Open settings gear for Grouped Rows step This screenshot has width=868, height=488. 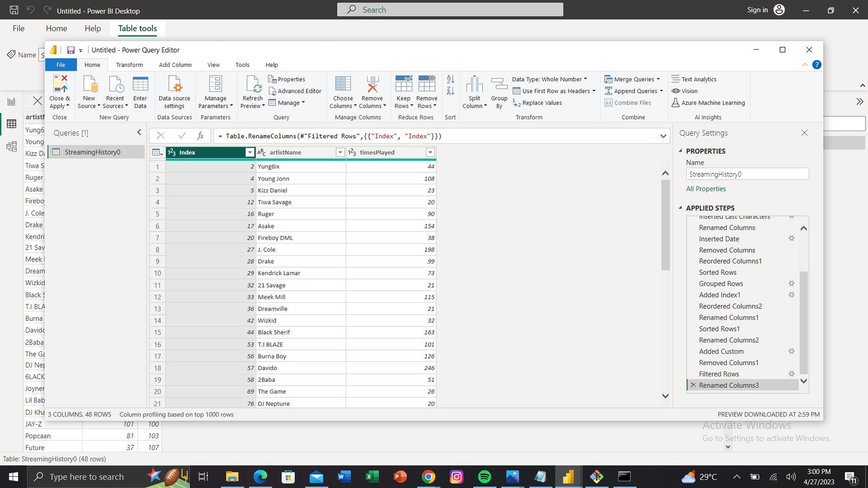(792, 284)
